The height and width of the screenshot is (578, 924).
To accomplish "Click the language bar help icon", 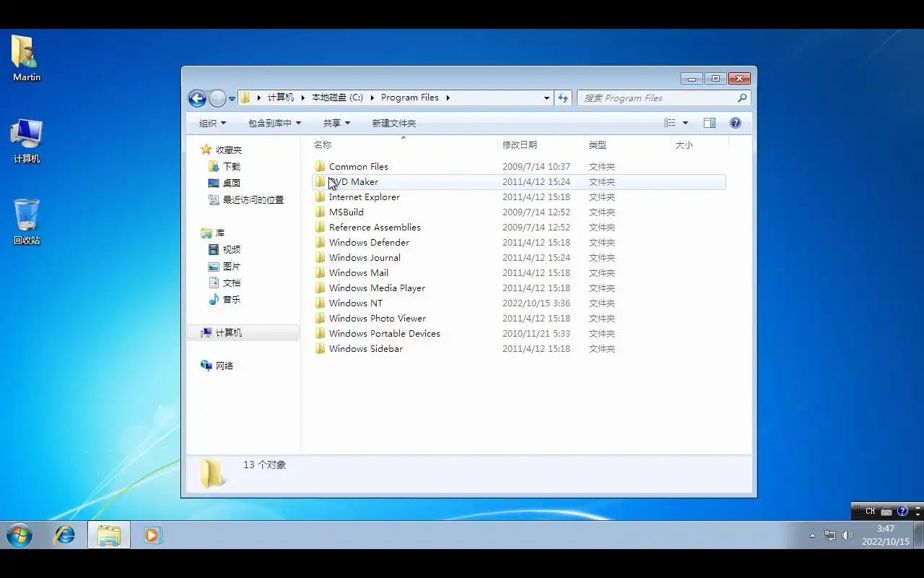I will point(902,511).
